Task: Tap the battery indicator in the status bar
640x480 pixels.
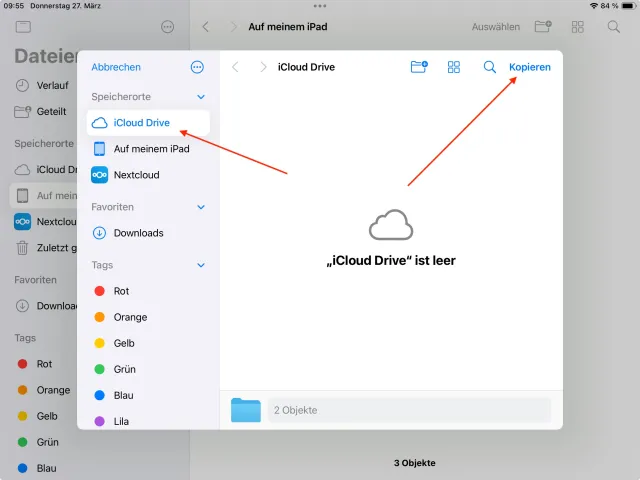Action: 629,6
